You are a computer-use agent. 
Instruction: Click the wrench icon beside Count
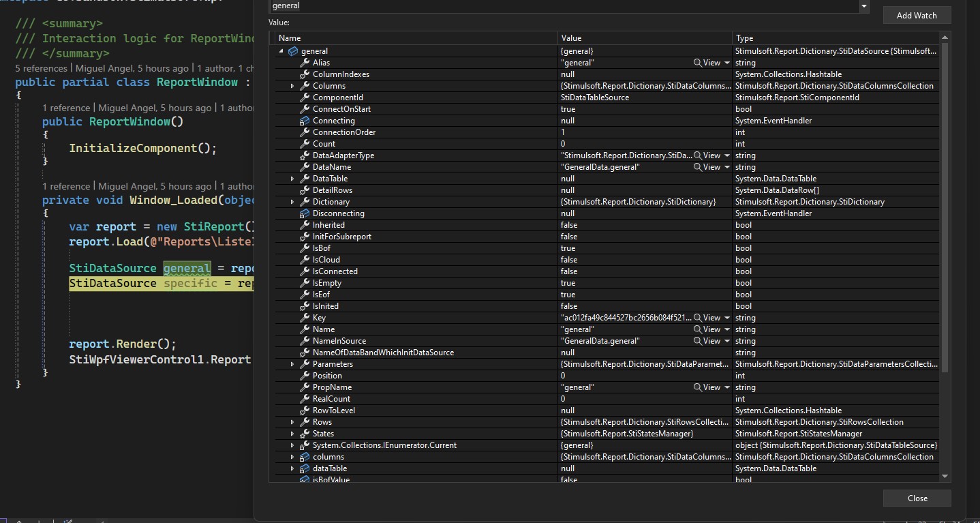click(305, 144)
